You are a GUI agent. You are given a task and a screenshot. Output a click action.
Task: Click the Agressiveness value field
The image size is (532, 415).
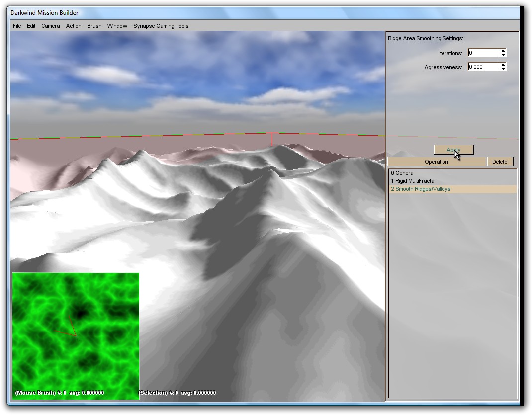click(483, 67)
